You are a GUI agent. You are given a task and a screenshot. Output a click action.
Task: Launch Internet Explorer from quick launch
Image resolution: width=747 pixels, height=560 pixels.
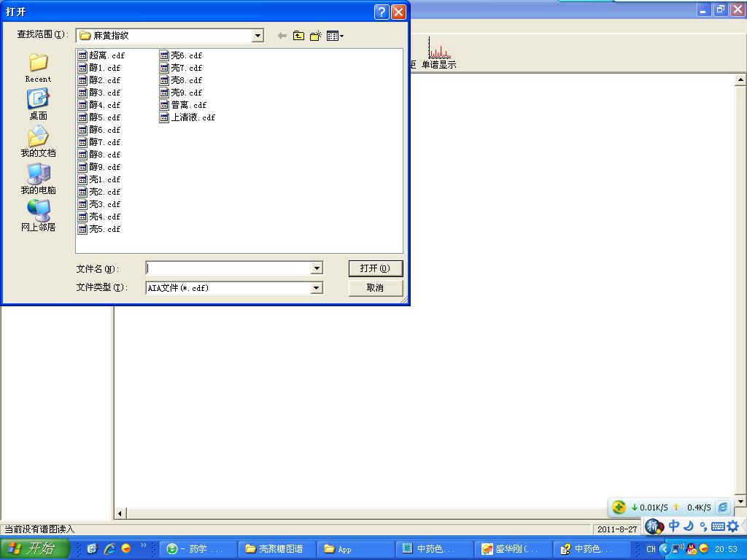pyautogui.click(x=109, y=549)
